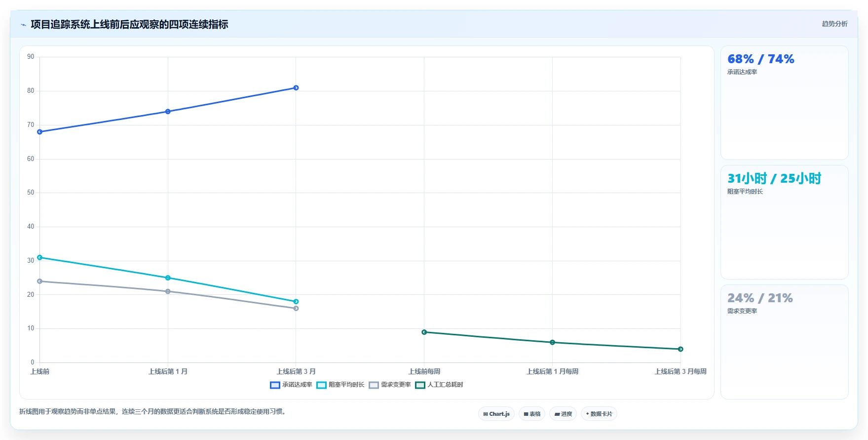This screenshot has height=440, width=868.
Task: Open the 31小时 / 25小时 阻塞平均时长 card
Action: [x=785, y=222]
